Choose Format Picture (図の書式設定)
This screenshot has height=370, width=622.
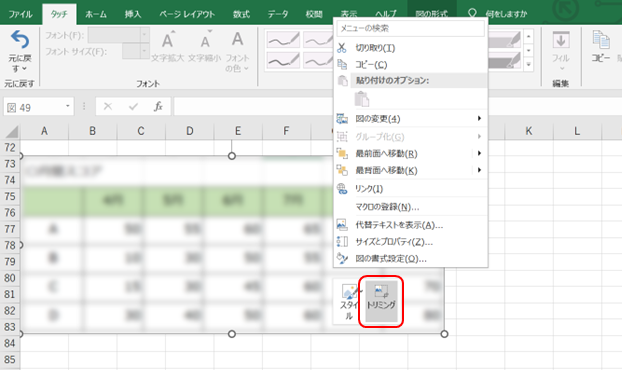pyautogui.click(x=411, y=259)
